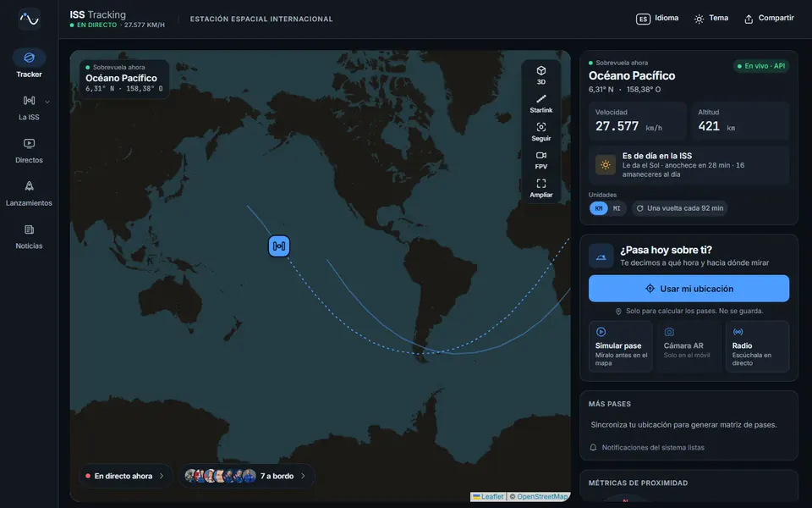Click the En vivo · API status badge
Screen dimensions: 812x508
pos(760,66)
